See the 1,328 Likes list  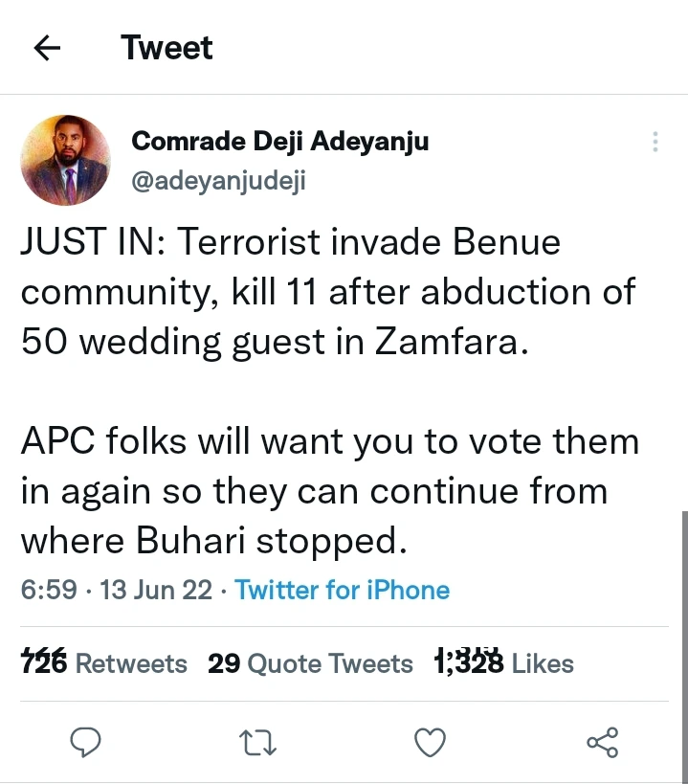(x=503, y=663)
